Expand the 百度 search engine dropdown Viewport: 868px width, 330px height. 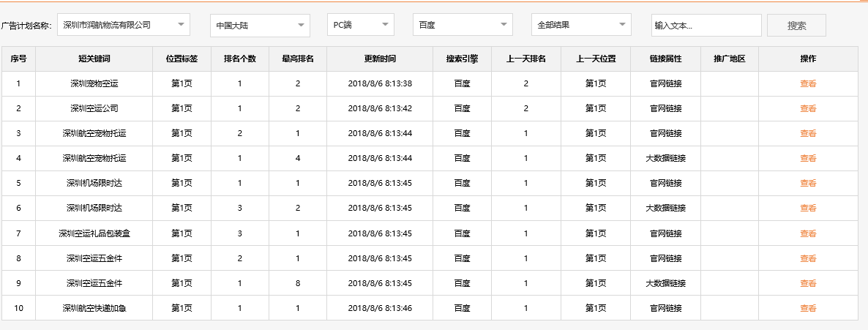463,25
